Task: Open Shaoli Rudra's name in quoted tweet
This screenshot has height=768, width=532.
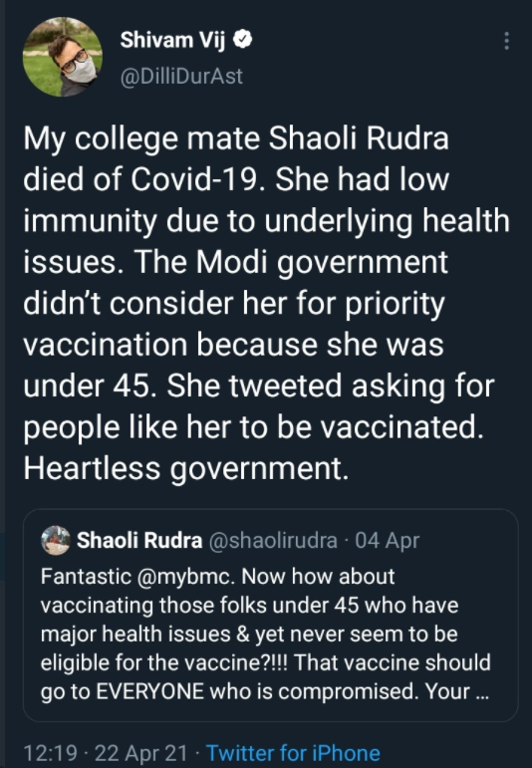Action: 139,540
